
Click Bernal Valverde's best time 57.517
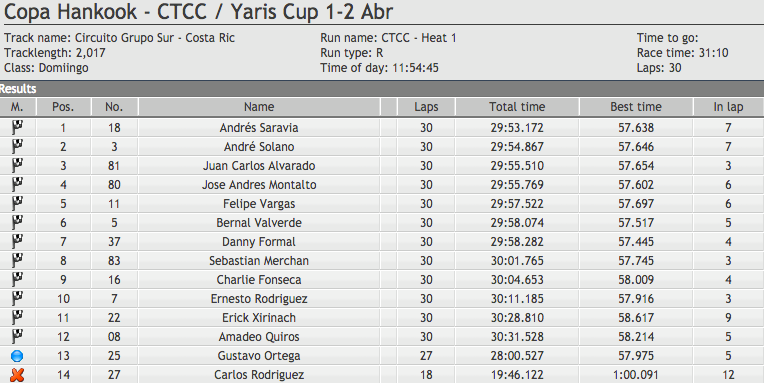click(636, 223)
